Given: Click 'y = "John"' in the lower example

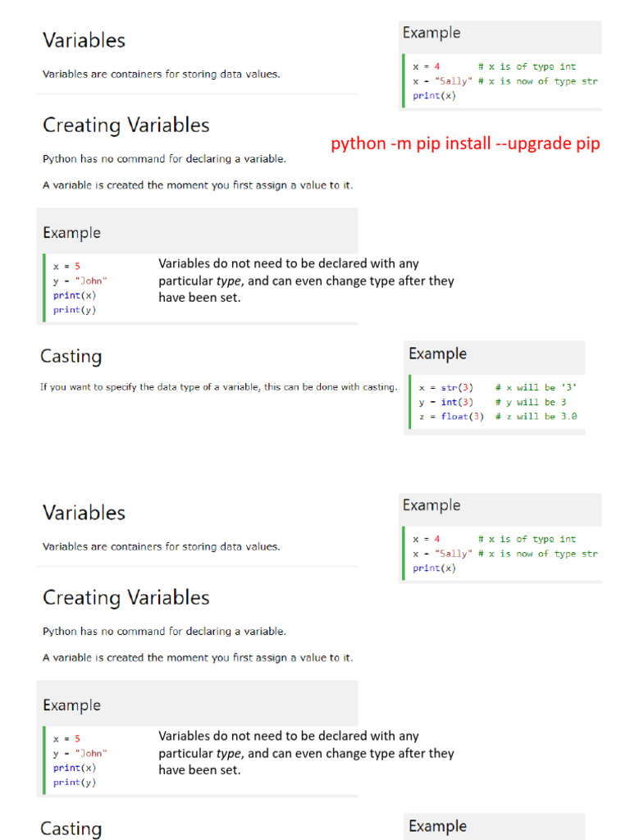Looking at the screenshot, I should coord(80,753).
